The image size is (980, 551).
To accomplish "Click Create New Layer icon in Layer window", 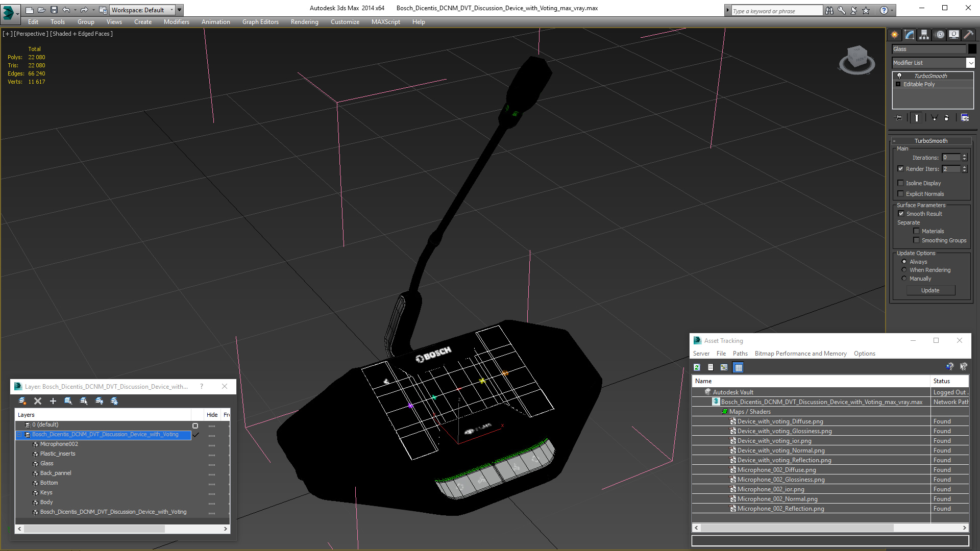I will [22, 401].
